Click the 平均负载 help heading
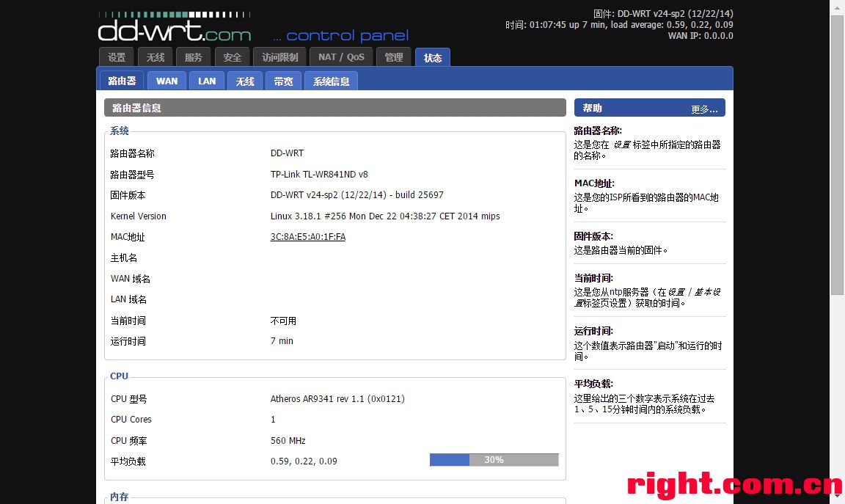This screenshot has height=504, width=845. (593, 384)
